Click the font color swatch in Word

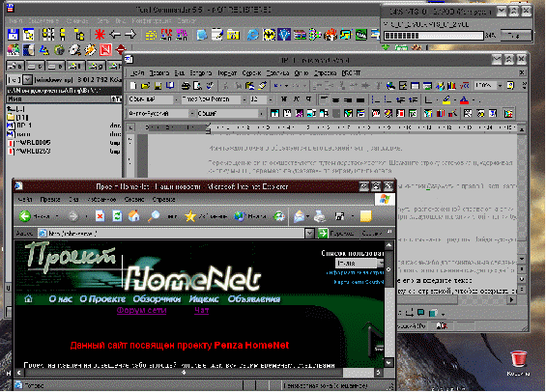point(464,100)
